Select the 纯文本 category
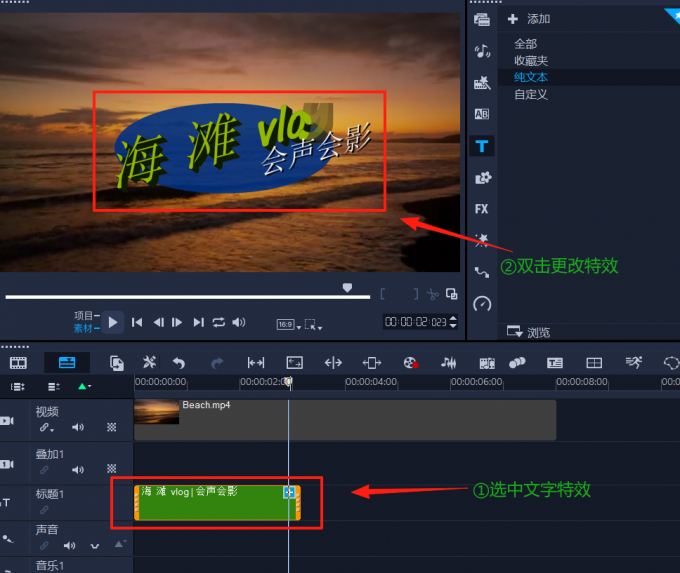The height and width of the screenshot is (573, 680). click(531, 77)
